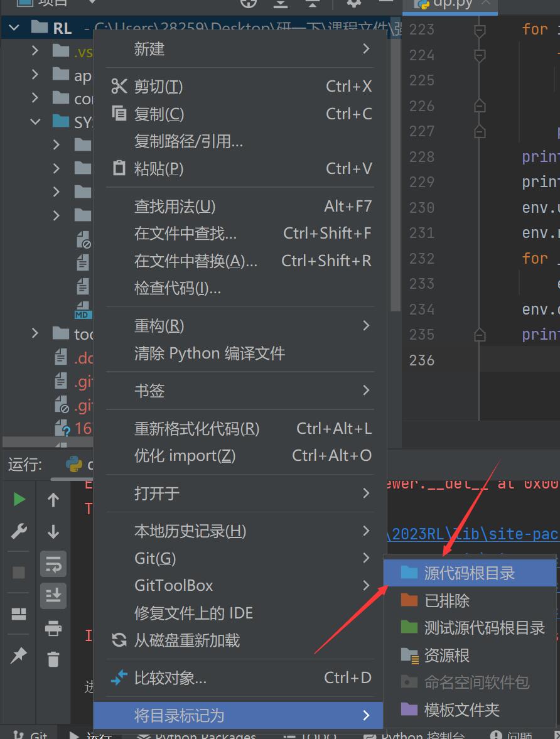This screenshot has width=560, height=739.
Task: Select 源代码根目录 in mark directory submenu
Action: pos(468,572)
